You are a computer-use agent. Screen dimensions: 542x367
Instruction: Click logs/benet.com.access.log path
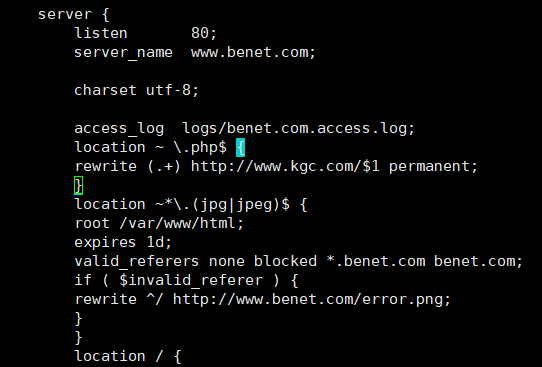pyautogui.click(x=295, y=129)
